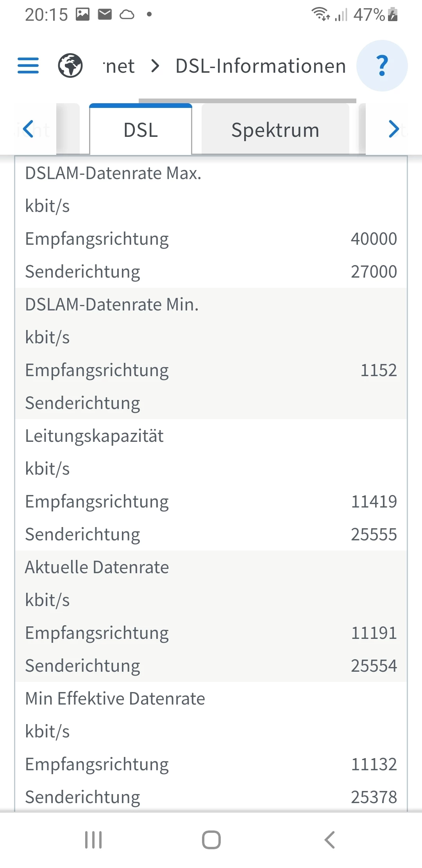422x868 pixels.
Task: Select the DSL tab
Action: coord(141,130)
